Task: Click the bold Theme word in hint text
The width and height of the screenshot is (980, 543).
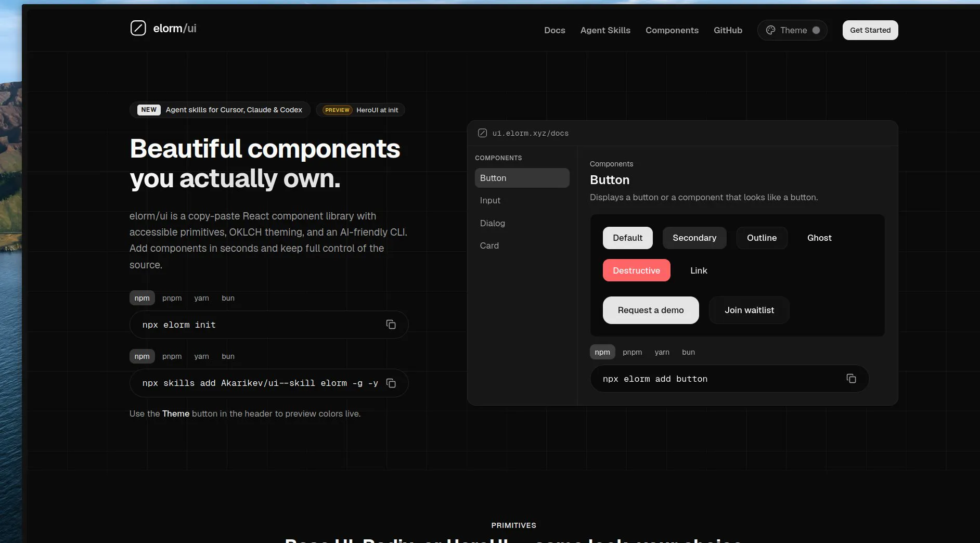Action: [176, 413]
